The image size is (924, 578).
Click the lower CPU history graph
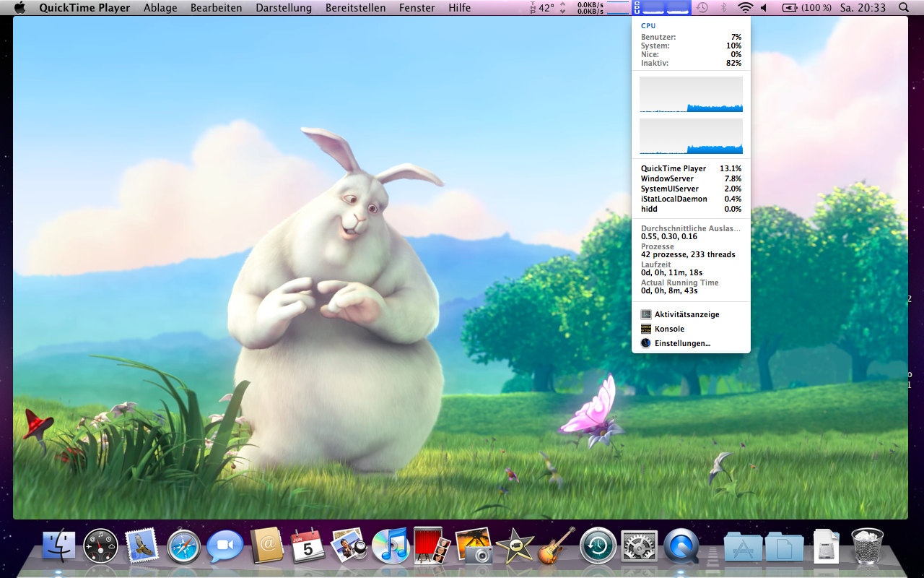coord(691,137)
